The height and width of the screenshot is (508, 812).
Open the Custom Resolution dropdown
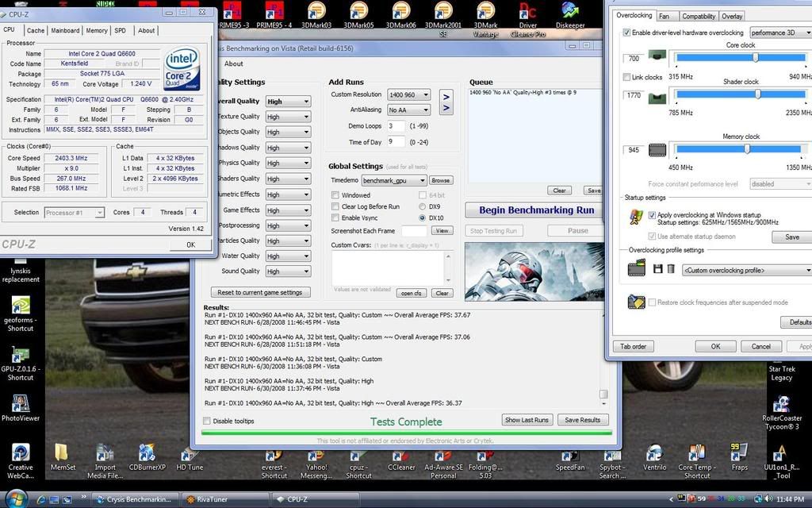[408, 95]
